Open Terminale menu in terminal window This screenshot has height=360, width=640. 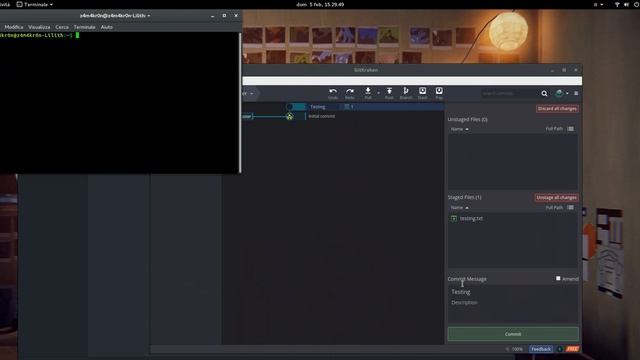tap(84, 27)
